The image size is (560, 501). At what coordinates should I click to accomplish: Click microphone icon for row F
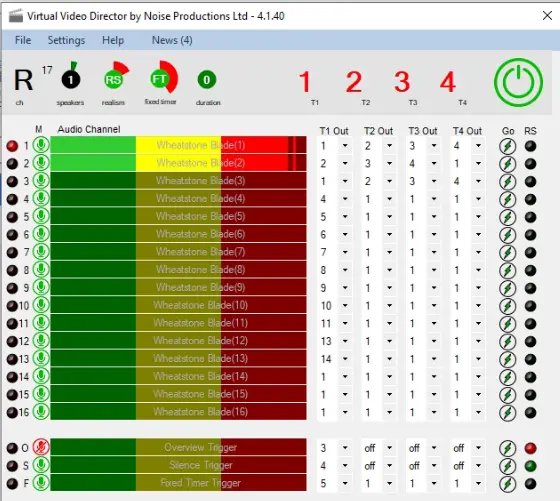[41, 483]
